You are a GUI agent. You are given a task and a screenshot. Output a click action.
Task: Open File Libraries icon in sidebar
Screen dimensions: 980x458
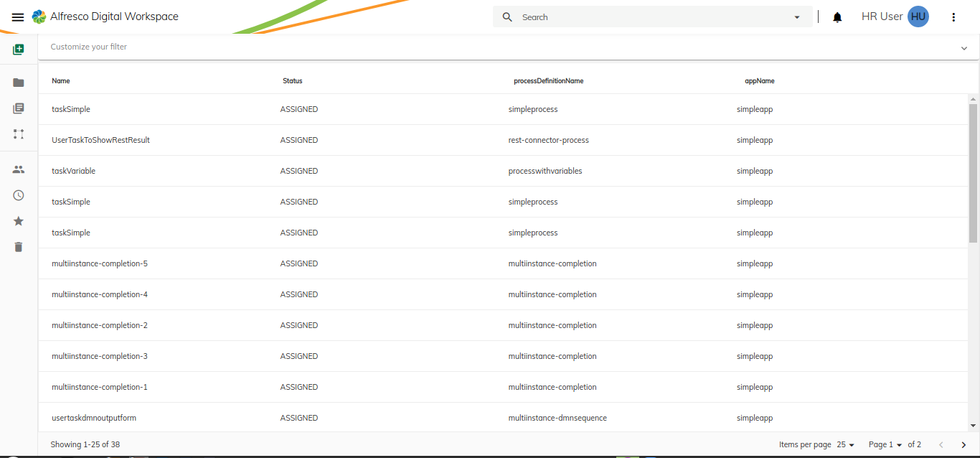(x=19, y=108)
